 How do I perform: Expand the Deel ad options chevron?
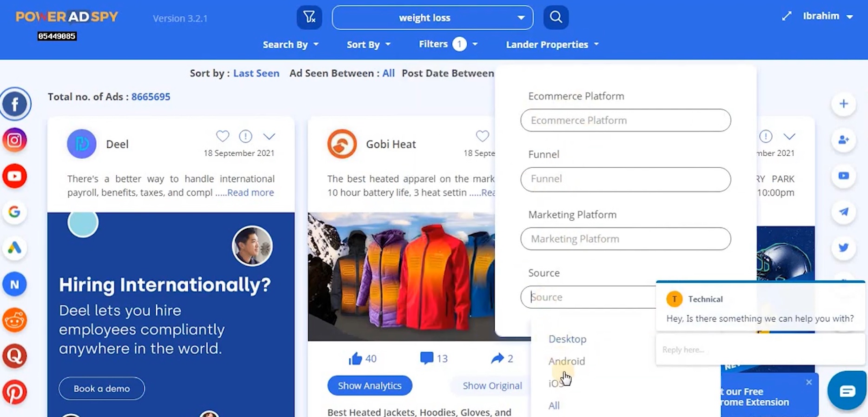(x=269, y=136)
